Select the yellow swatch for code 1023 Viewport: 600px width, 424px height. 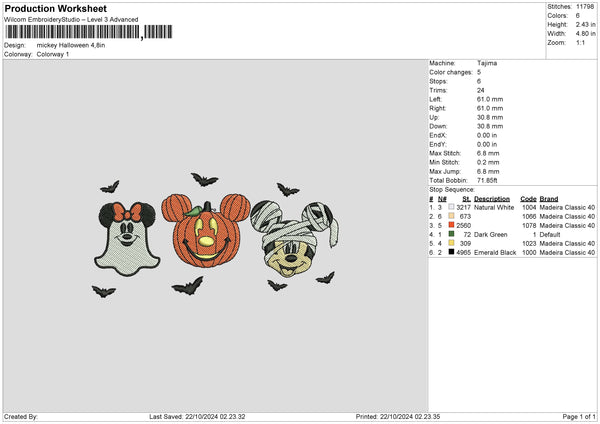coord(452,243)
